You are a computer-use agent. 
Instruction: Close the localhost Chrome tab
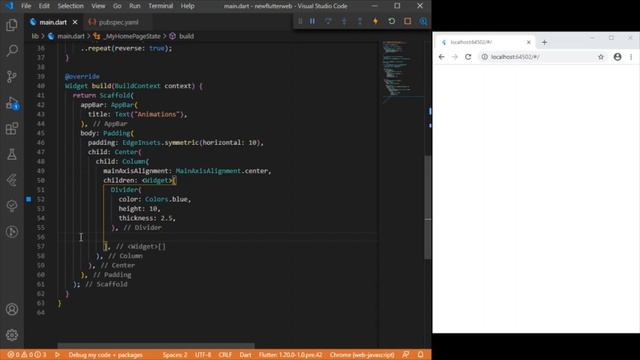tap(529, 42)
